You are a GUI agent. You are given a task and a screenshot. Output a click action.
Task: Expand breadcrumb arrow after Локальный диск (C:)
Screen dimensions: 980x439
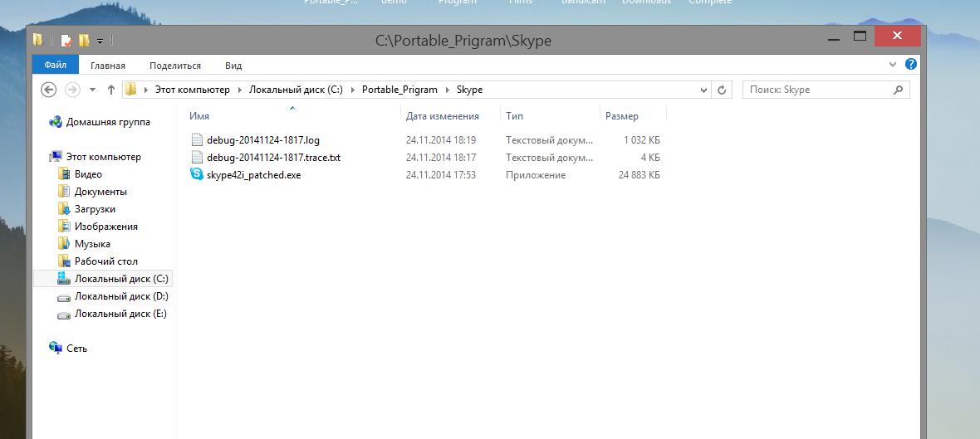[x=353, y=90]
